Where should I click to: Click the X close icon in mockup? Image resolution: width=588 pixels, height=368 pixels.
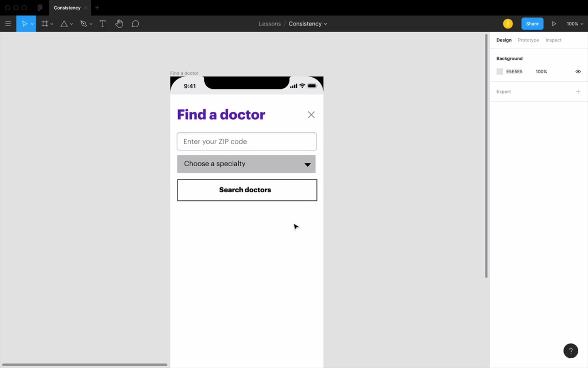click(311, 114)
